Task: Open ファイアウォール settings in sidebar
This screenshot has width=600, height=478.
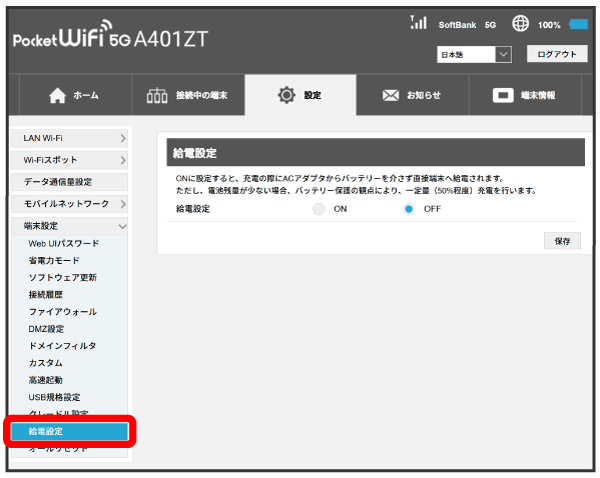Action: (62, 311)
